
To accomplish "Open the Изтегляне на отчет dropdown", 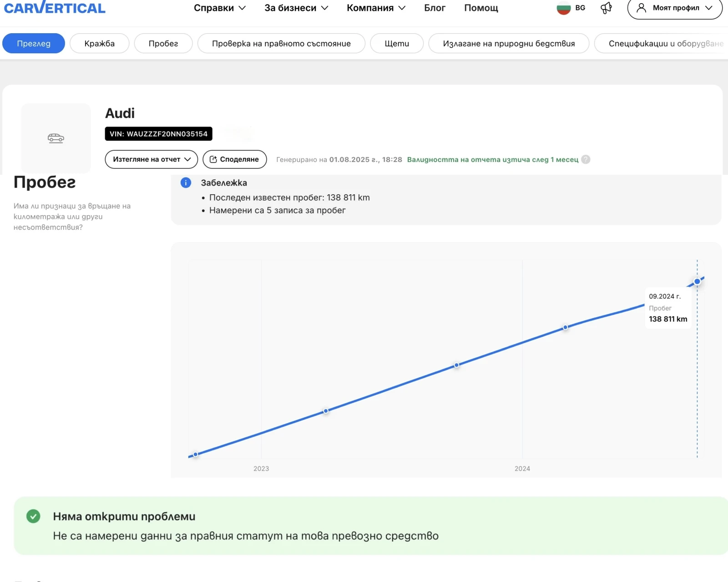I will point(152,160).
